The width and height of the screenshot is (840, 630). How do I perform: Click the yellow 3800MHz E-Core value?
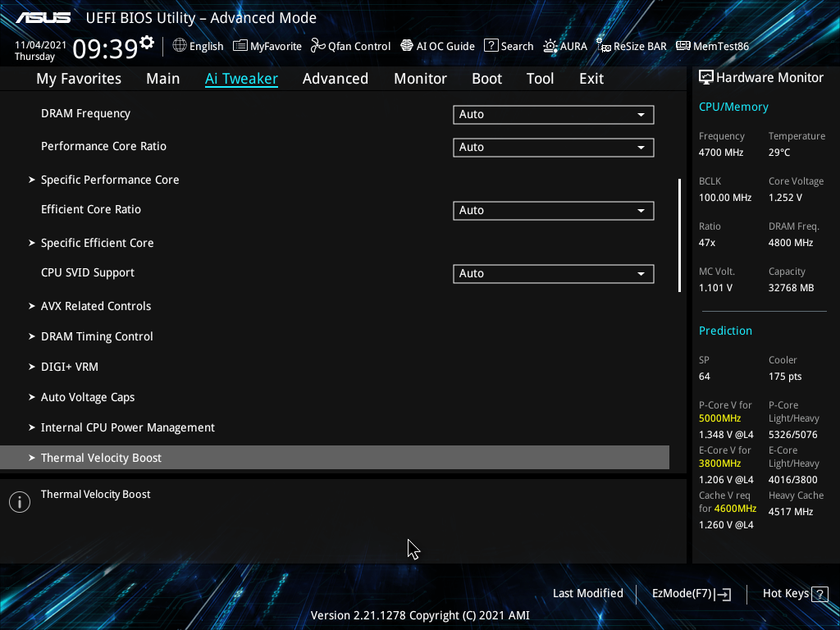coord(720,463)
